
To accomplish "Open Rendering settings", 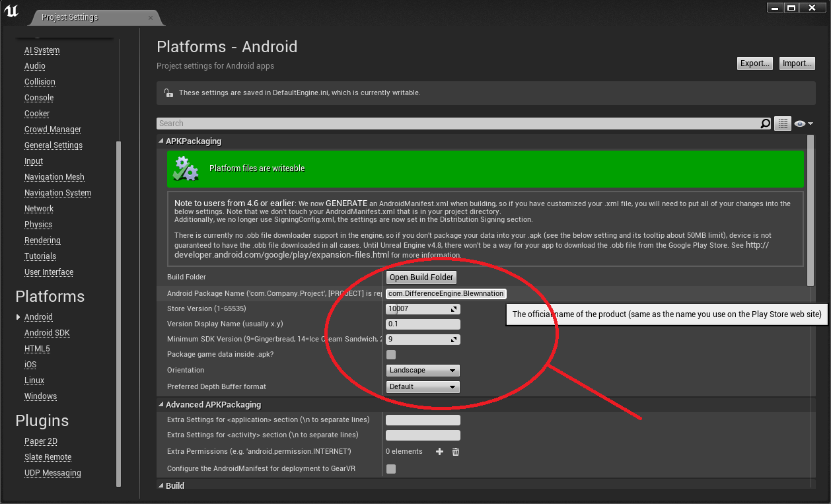I will [42, 240].
